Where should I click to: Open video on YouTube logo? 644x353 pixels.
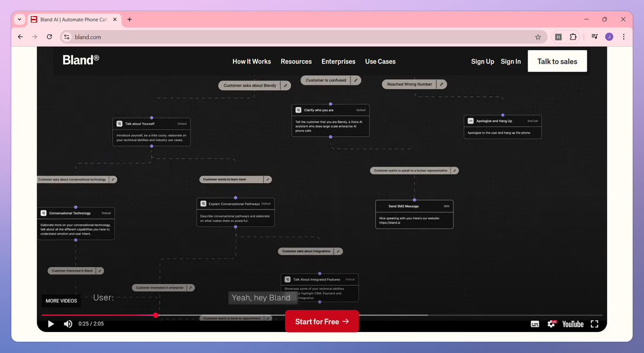(573, 324)
